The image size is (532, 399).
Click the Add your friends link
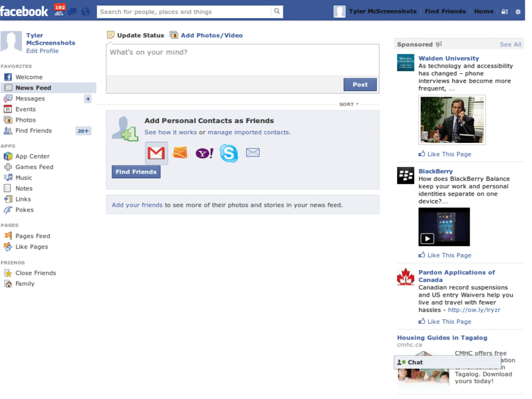click(137, 205)
